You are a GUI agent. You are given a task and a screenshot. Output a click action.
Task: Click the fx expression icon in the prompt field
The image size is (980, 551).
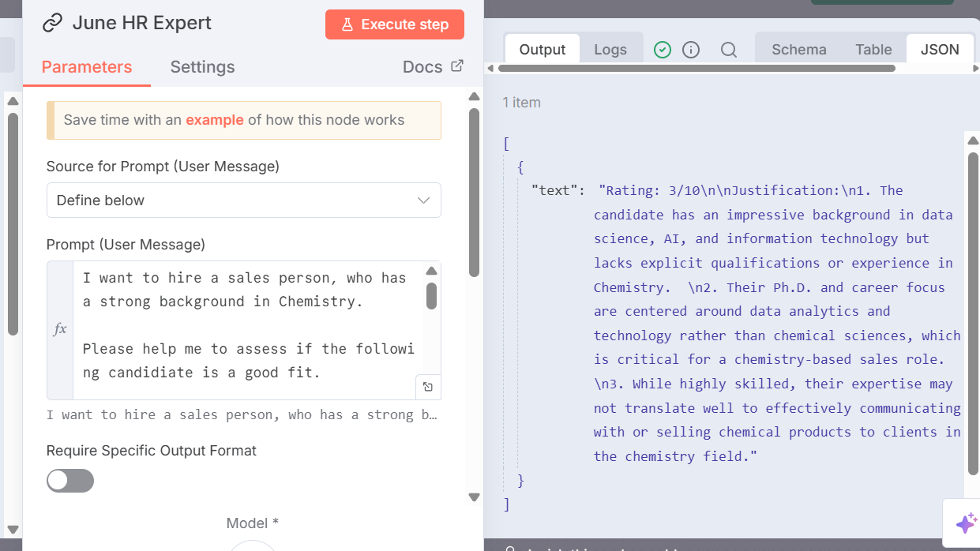59,330
